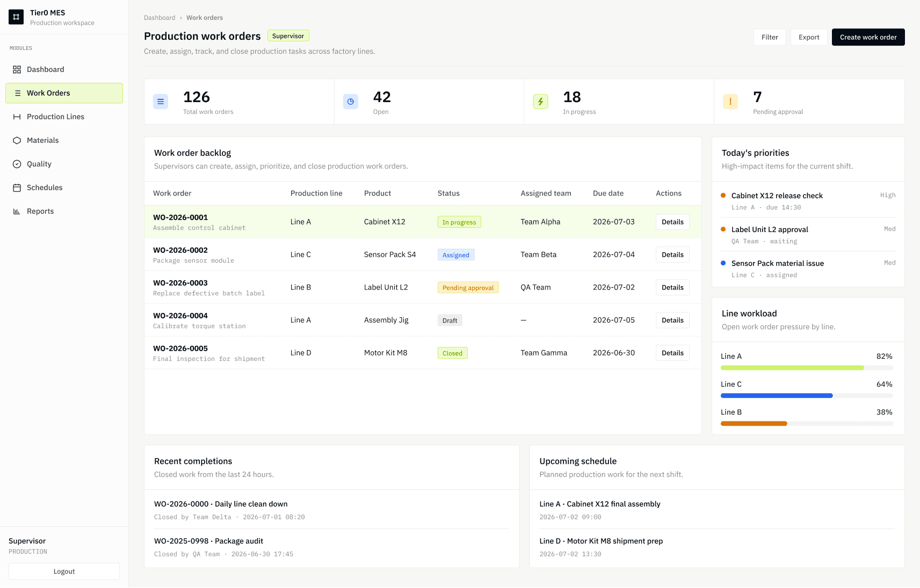This screenshot has width=920, height=588.
Task: Click the Dashboard grid icon in the sidebar
Action: pyautogui.click(x=17, y=69)
